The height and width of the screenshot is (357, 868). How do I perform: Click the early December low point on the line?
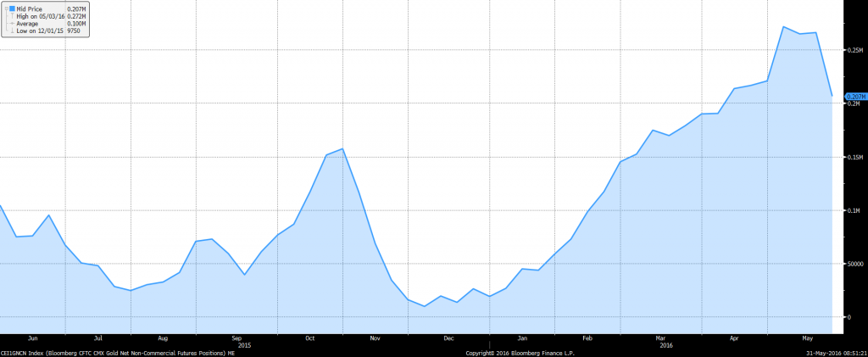point(424,306)
